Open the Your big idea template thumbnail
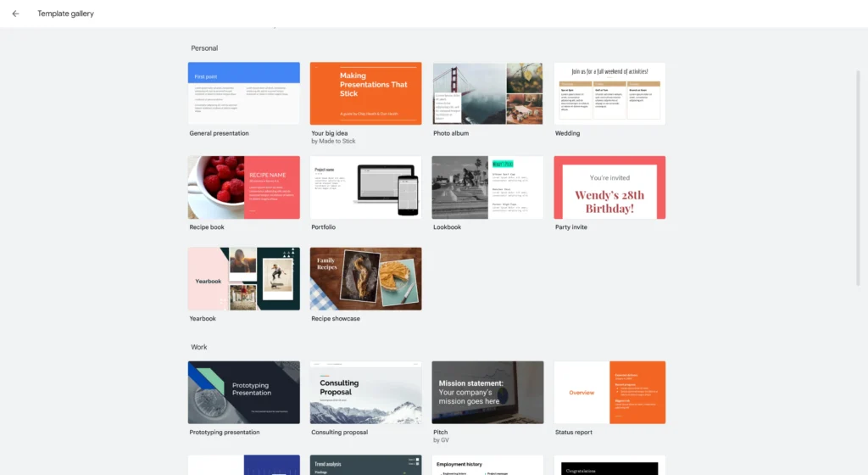This screenshot has width=868, height=475. [365, 93]
